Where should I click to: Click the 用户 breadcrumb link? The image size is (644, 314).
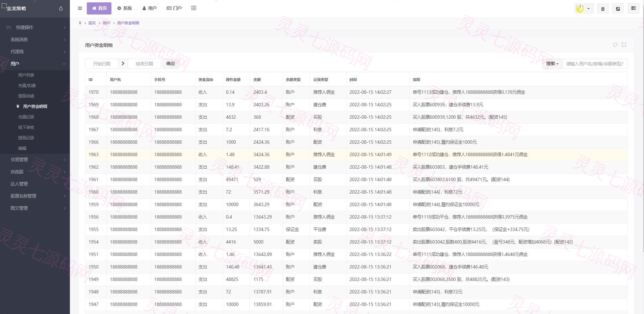(106, 23)
